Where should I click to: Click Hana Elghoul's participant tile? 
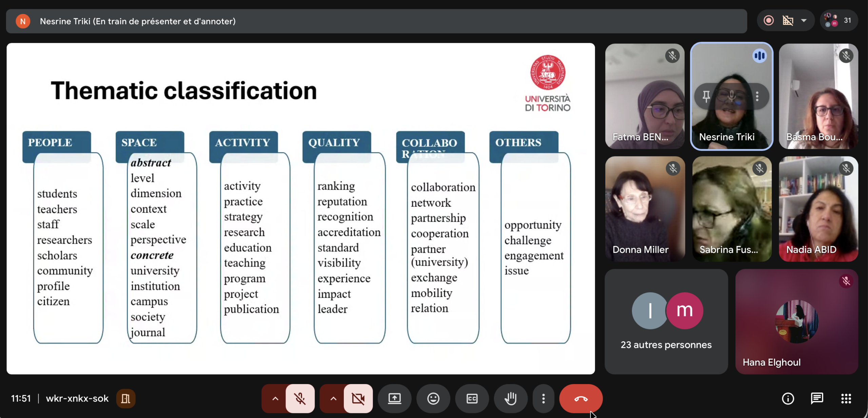(796, 321)
